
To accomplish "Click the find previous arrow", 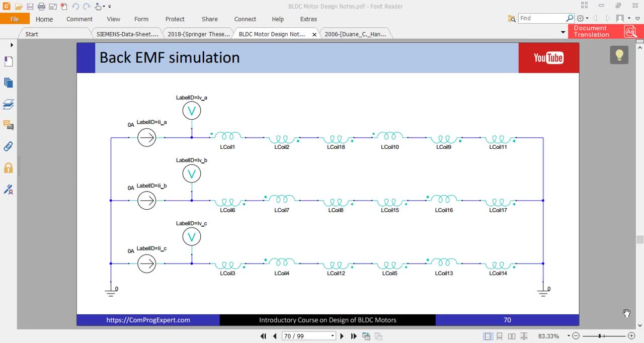I will pos(595,19).
